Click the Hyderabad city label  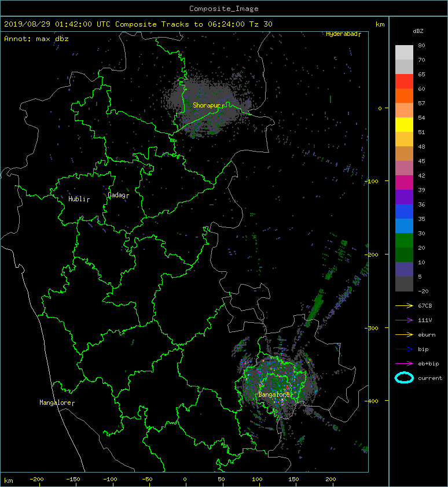point(341,34)
